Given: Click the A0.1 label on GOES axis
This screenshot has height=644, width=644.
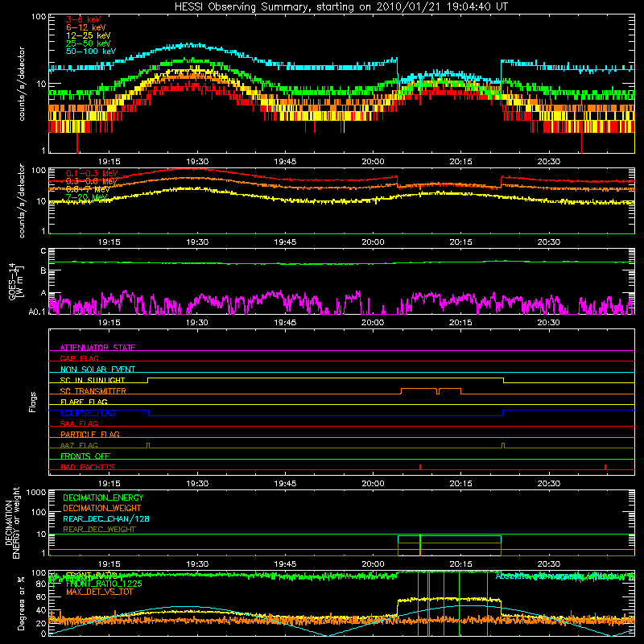Looking at the screenshot, I should pos(37,312).
